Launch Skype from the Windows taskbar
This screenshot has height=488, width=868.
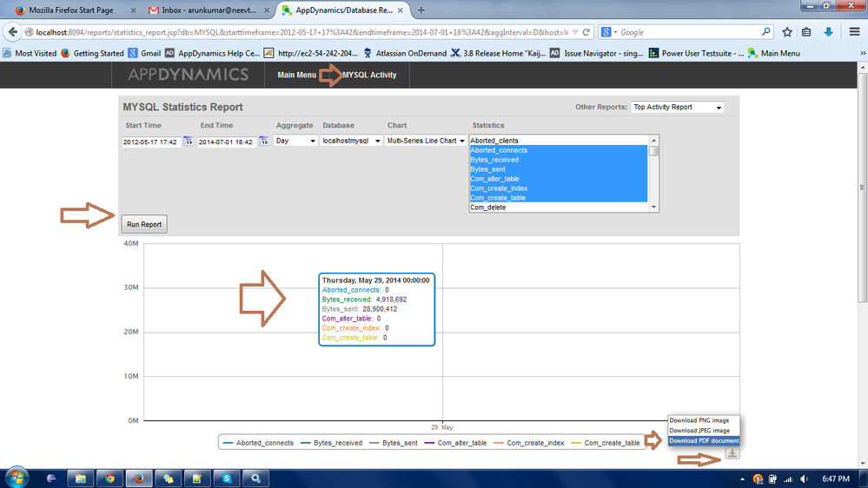click(x=227, y=478)
